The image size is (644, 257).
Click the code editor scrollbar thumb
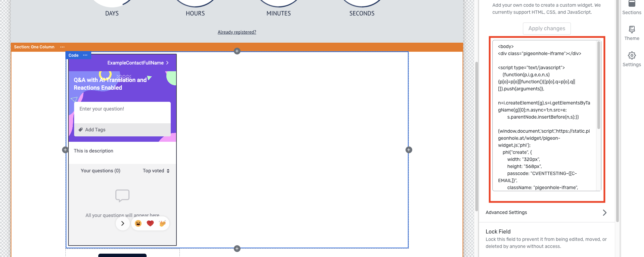pos(599,85)
